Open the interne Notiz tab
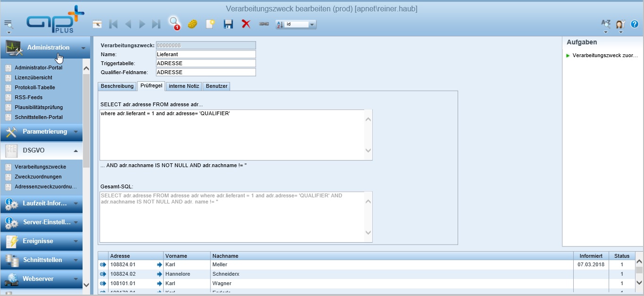 pyautogui.click(x=183, y=86)
